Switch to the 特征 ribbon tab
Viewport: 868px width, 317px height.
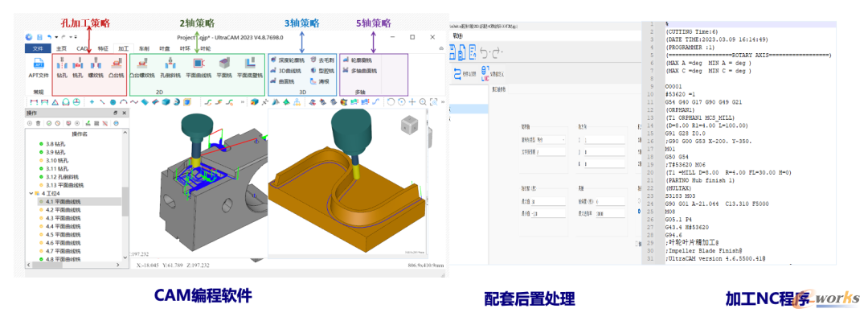pyautogui.click(x=102, y=48)
